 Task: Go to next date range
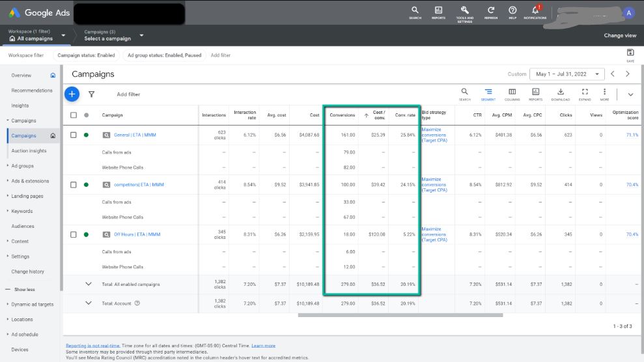(x=628, y=74)
